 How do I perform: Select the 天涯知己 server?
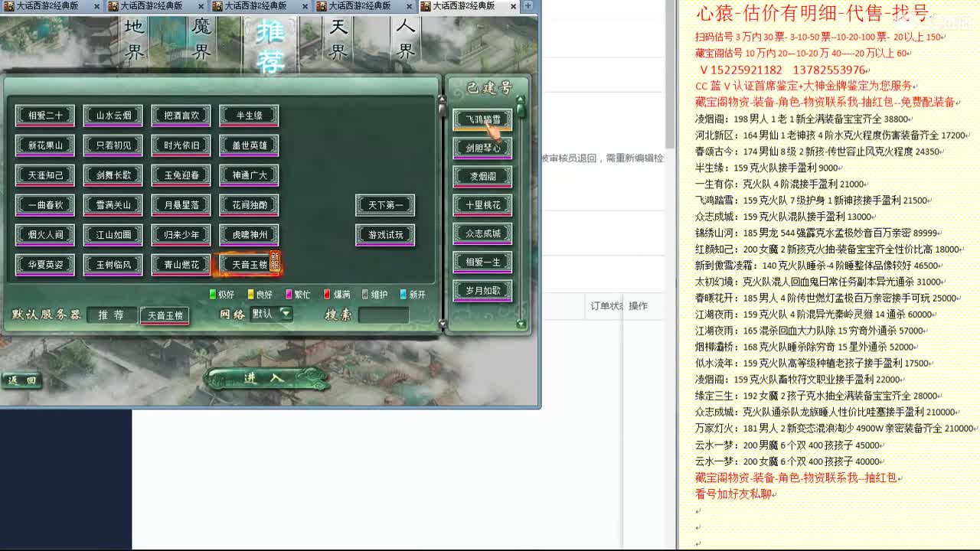point(45,175)
